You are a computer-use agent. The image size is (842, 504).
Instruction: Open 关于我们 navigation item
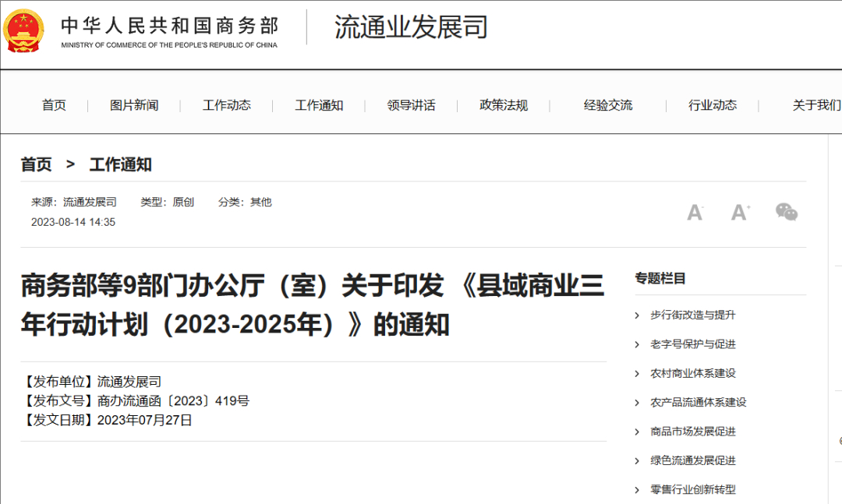(x=817, y=105)
